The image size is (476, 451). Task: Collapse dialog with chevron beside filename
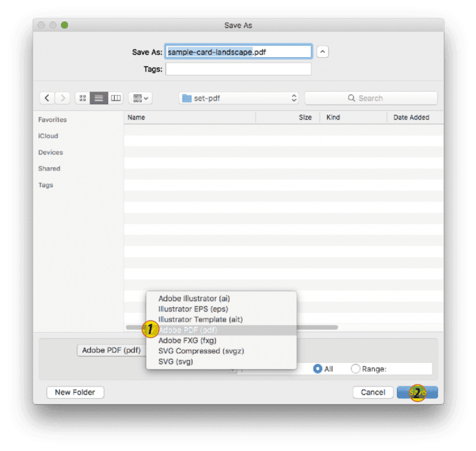pyautogui.click(x=322, y=52)
